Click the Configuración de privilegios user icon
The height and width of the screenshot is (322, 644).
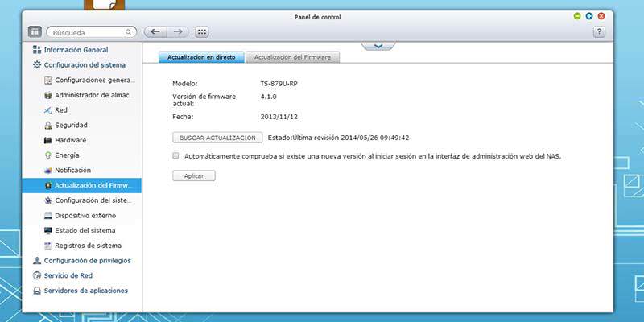[x=37, y=260]
